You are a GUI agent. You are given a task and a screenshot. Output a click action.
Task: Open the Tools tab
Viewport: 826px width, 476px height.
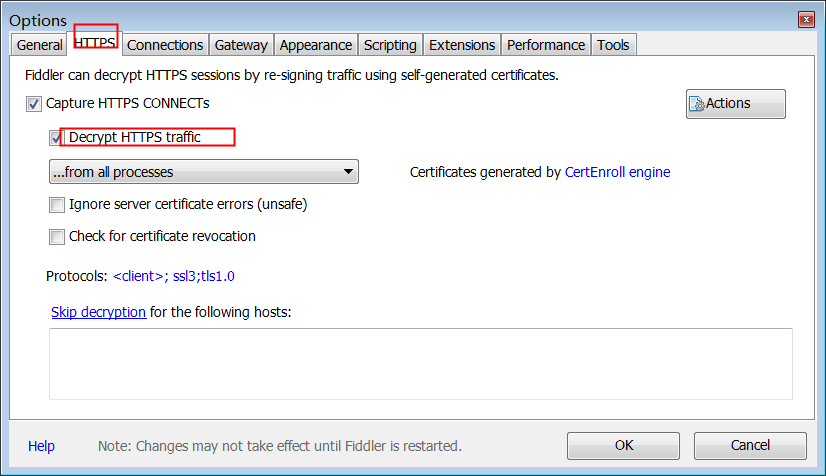pyautogui.click(x=613, y=45)
